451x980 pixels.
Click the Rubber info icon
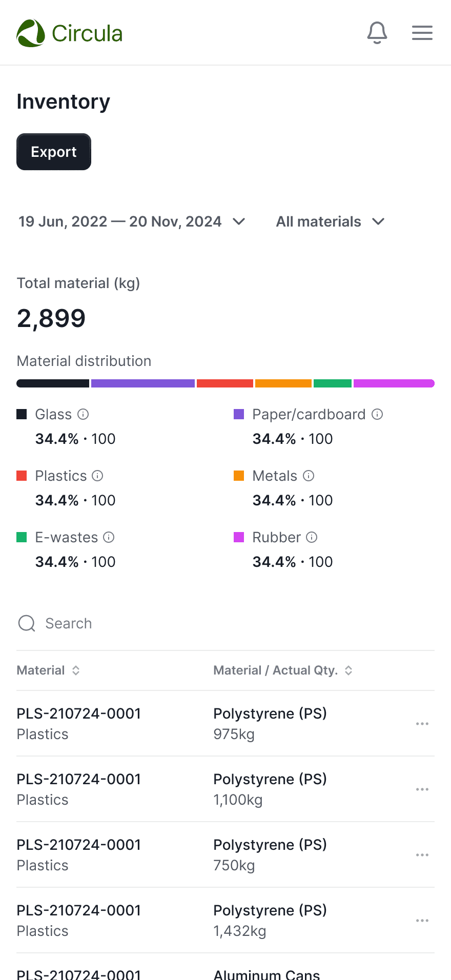[312, 537]
